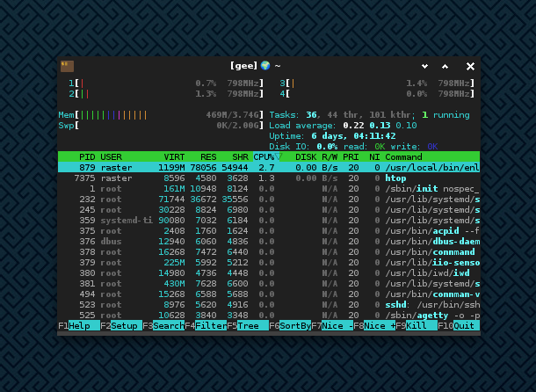Click the CPU 3 usage meter
Screen dimensions: 536x392
[x=377, y=83]
